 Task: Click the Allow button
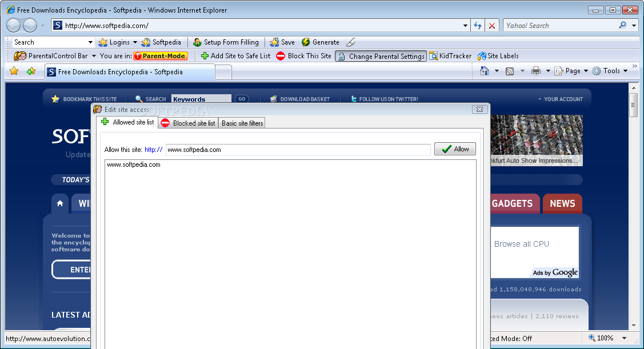[x=455, y=149]
